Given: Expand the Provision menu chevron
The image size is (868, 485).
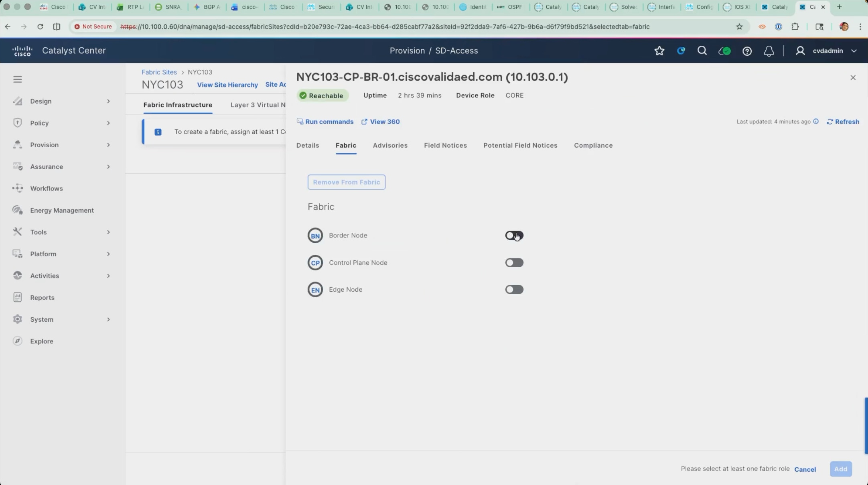Looking at the screenshot, I should 108,145.
